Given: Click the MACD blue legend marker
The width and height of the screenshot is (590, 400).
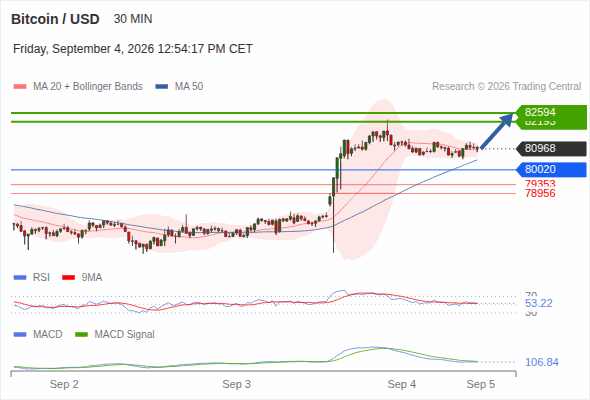Looking at the screenshot, I should coord(20,335).
